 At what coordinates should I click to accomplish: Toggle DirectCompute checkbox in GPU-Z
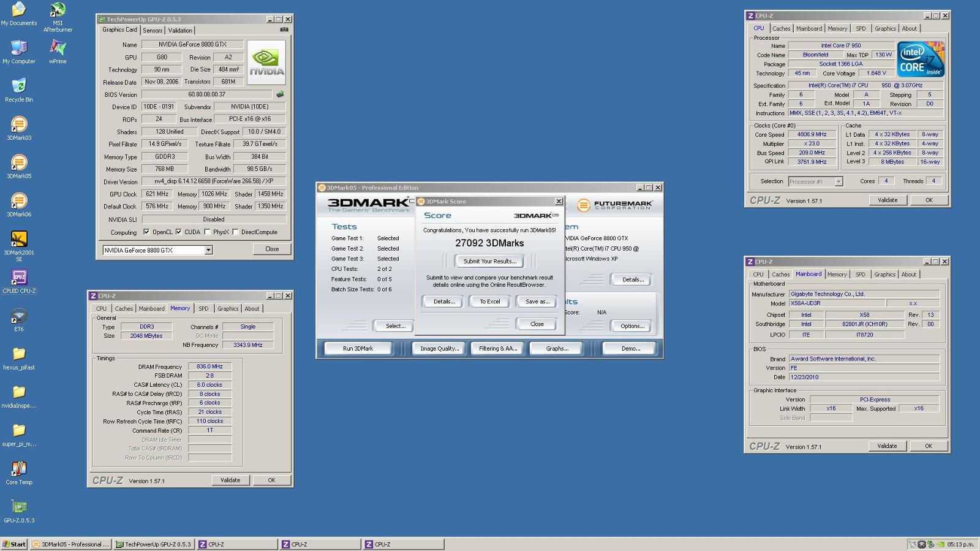click(x=235, y=232)
